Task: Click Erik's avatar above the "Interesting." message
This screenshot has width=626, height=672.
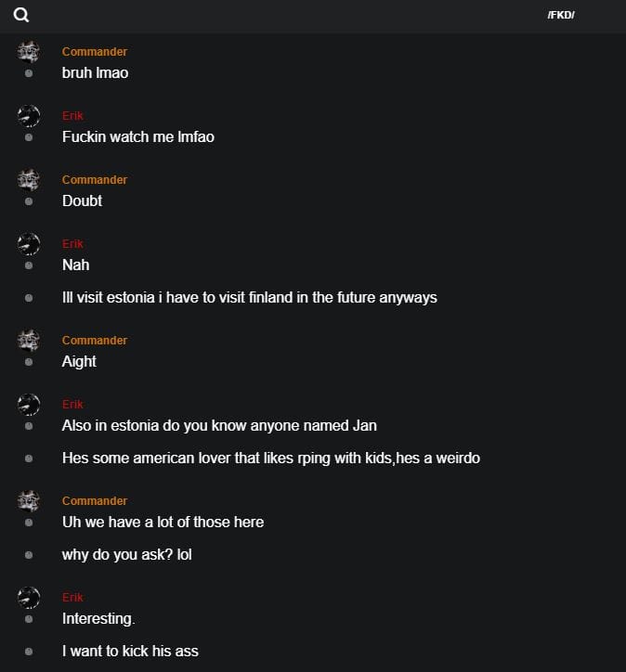Action: (29, 597)
